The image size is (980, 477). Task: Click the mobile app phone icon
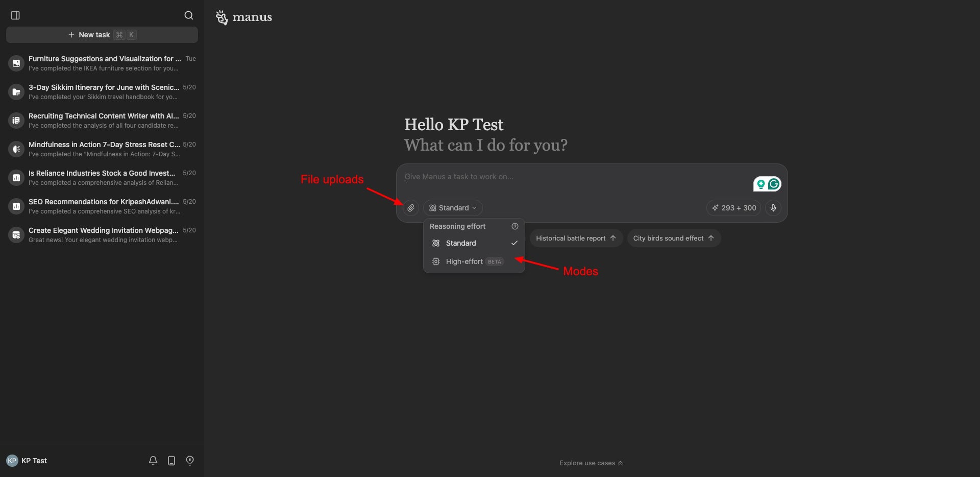(x=171, y=461)
